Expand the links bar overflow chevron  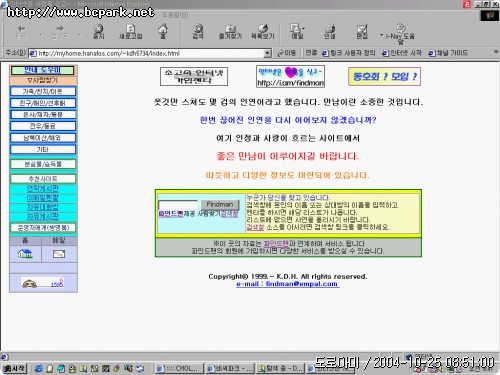(496, 52)
